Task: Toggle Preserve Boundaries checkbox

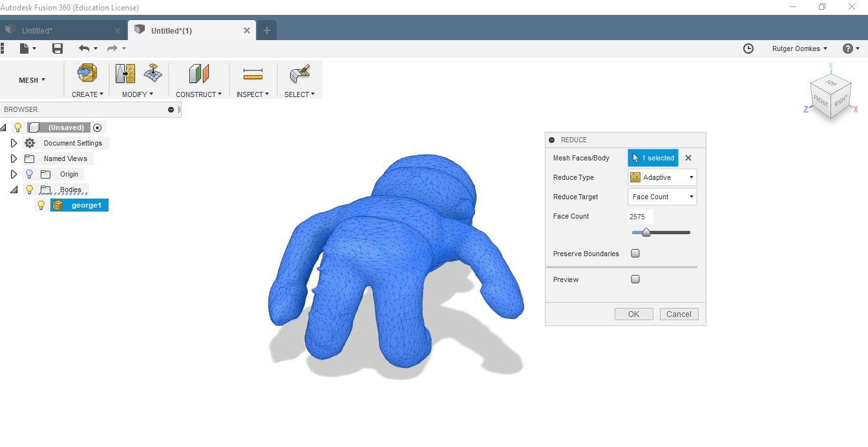Action: click(635, 254)
